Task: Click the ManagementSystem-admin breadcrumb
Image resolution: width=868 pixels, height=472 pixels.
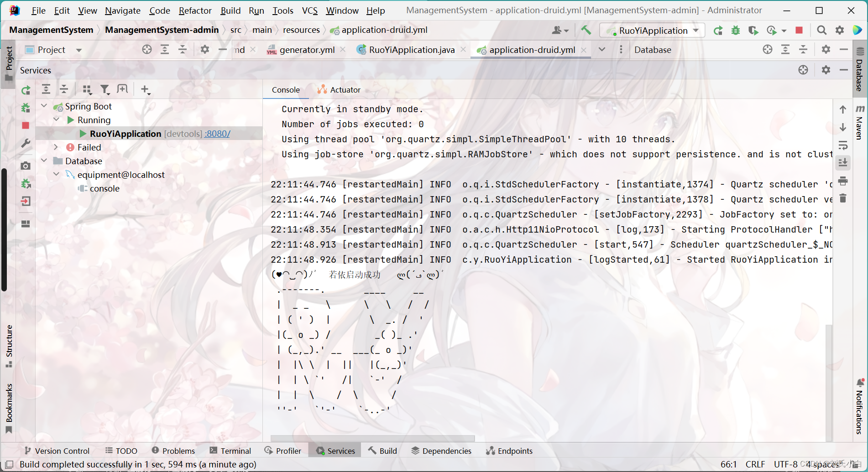Action: [162, 30]
